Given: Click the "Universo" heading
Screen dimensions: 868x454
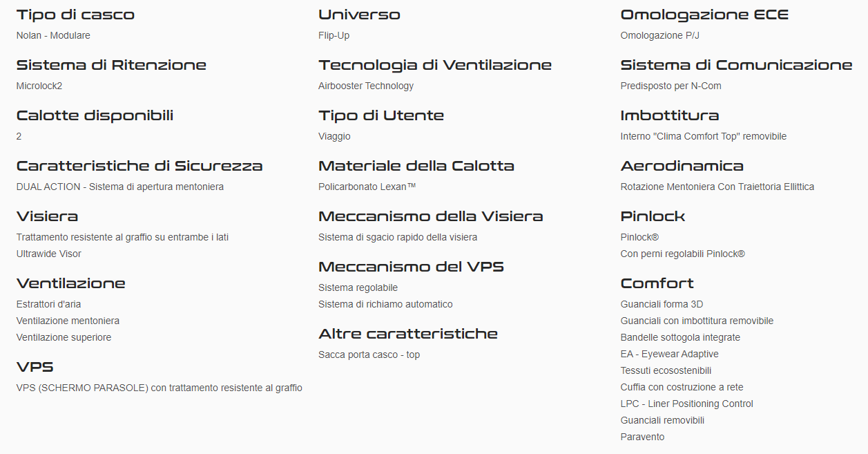Looking at the screenshot, I should click(359, 15).
